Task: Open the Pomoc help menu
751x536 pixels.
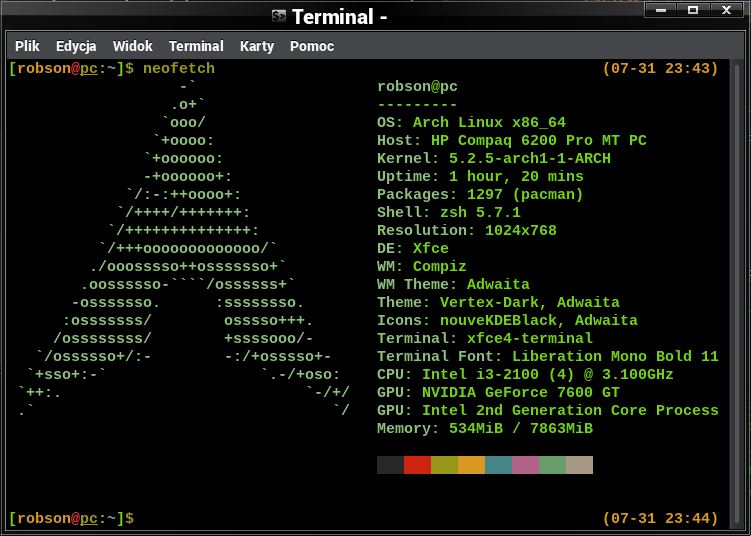Action: (x=312, y=46)
